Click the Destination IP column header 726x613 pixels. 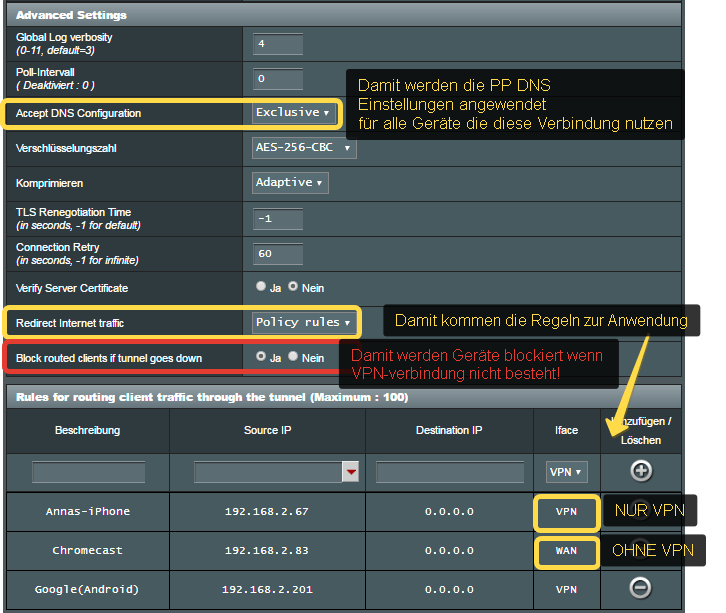pos(449,430)
